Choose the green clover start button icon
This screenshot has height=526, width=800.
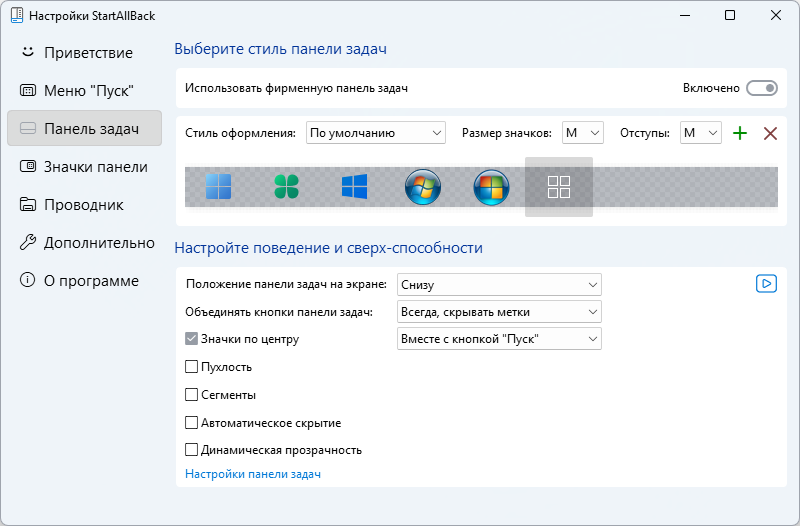pos(286,186)
